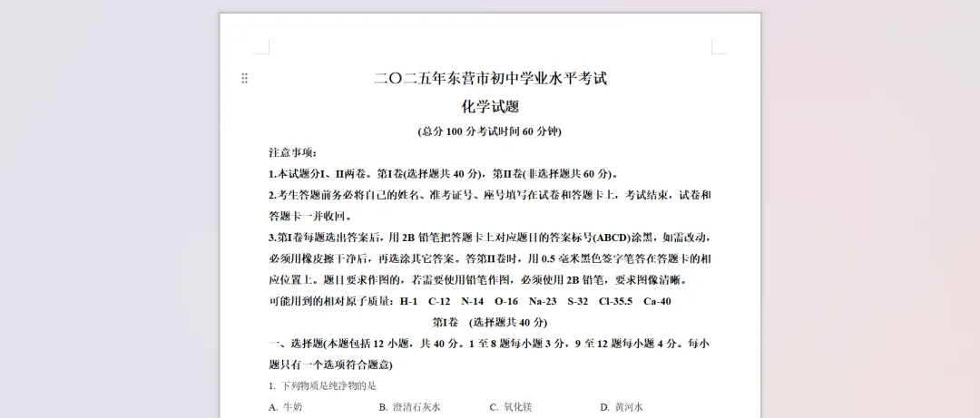Click the value H-1
The image size is (980, 418).
pyautogui.click(x=408, y=301)
